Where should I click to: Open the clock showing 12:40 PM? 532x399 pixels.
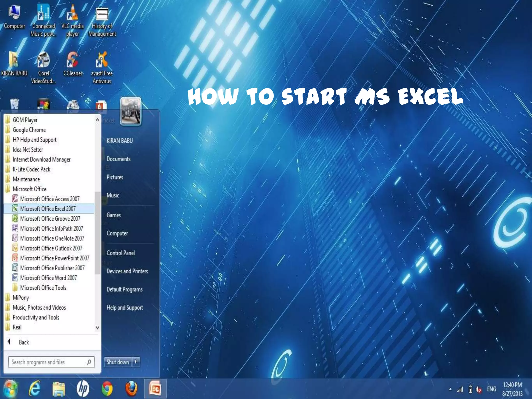coord(512,389)
